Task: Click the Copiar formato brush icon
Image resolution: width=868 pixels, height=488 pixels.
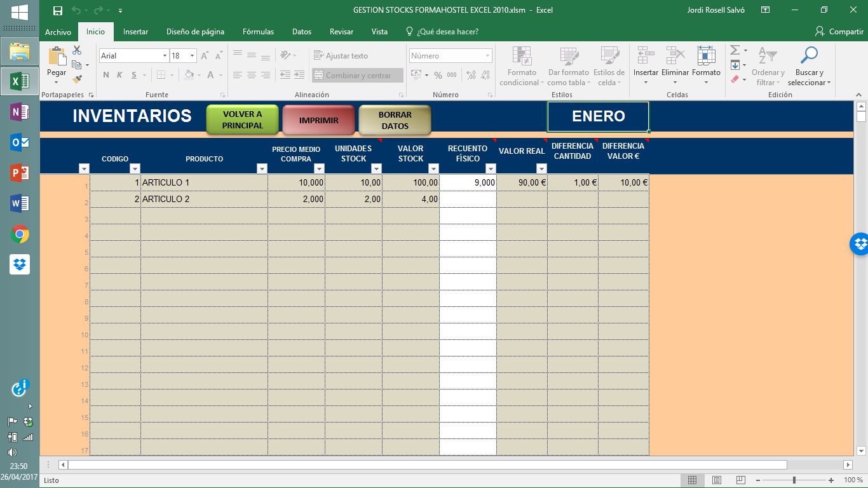Action: [78, 79]
